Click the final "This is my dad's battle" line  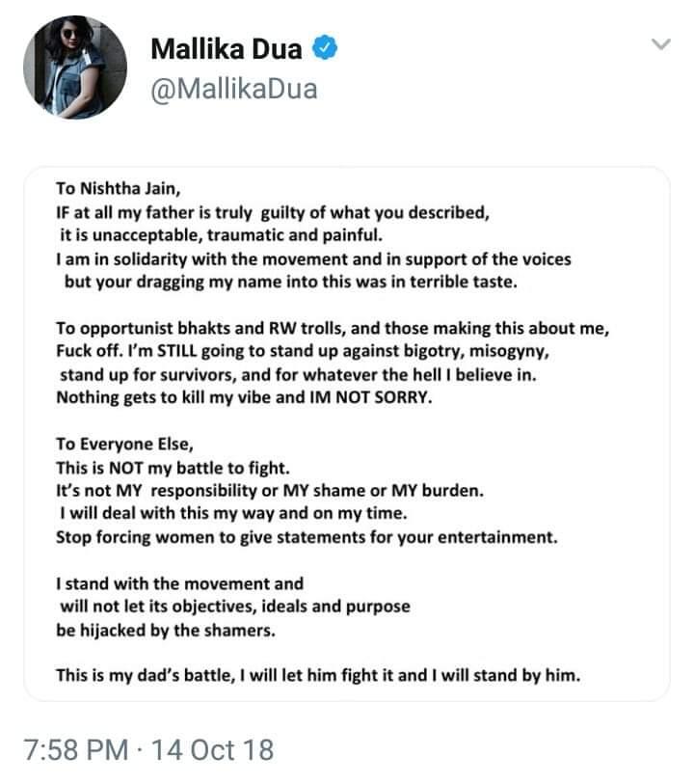click(x=318, y=675)
